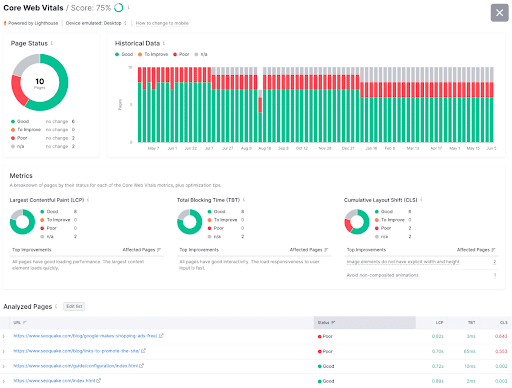The width and height of the screenshot is (512, 388).
Task: Expand seoquake.com/index.html row
Action: tap(4, 381)
